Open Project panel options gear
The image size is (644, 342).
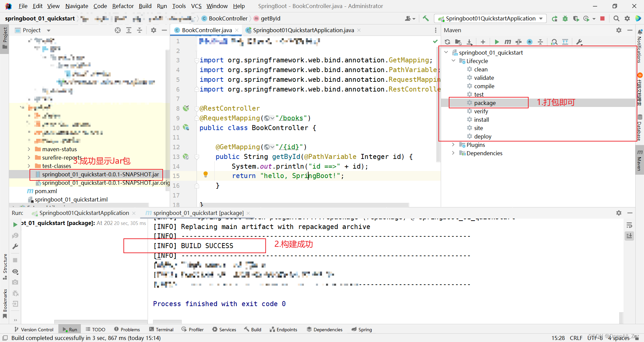coord(154,30)
